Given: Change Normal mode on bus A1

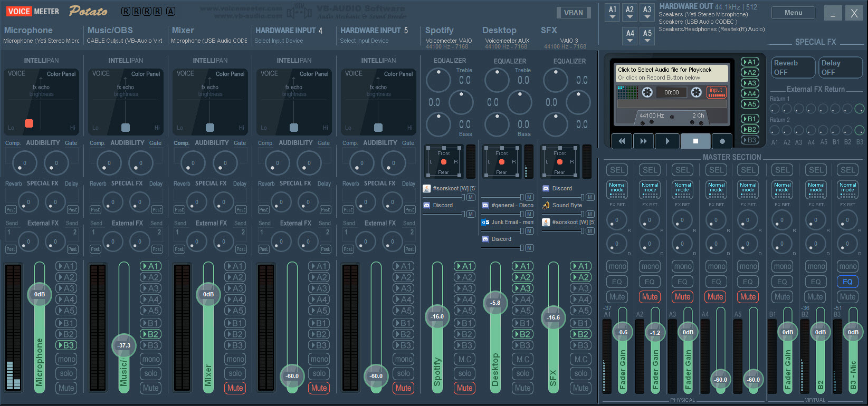Looking at the screenshot, I should coord(617,190).
